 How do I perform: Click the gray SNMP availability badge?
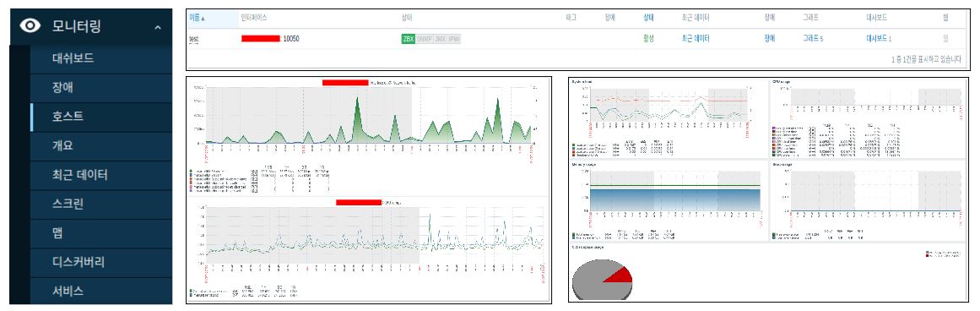(425, 39)
